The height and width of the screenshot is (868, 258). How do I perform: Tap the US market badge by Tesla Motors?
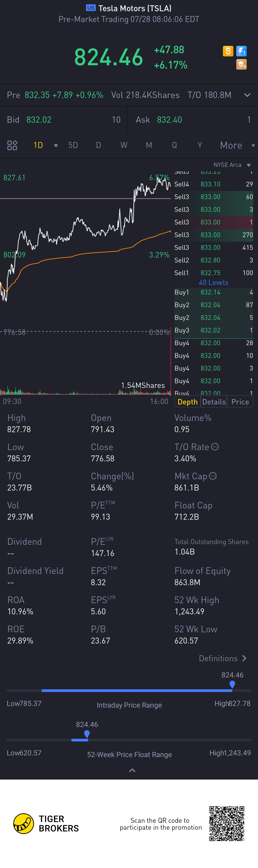pyautogui.click(x=91, y=8)
